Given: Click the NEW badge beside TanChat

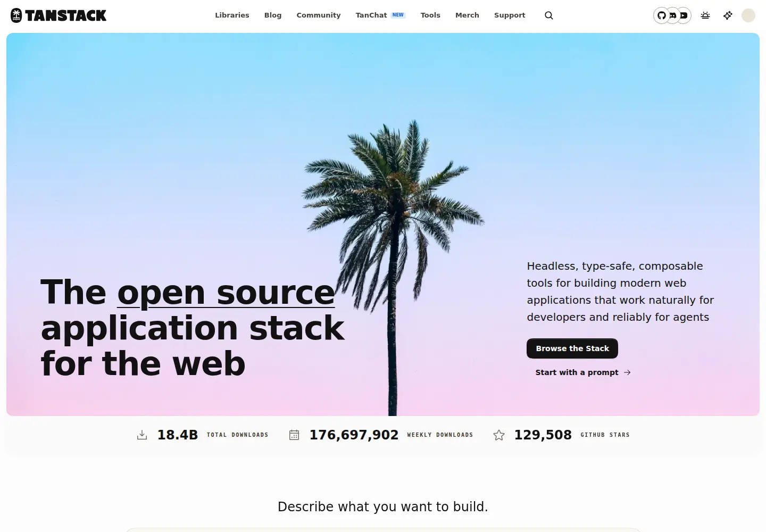Looking at the screenshot, I should point(398,15).
